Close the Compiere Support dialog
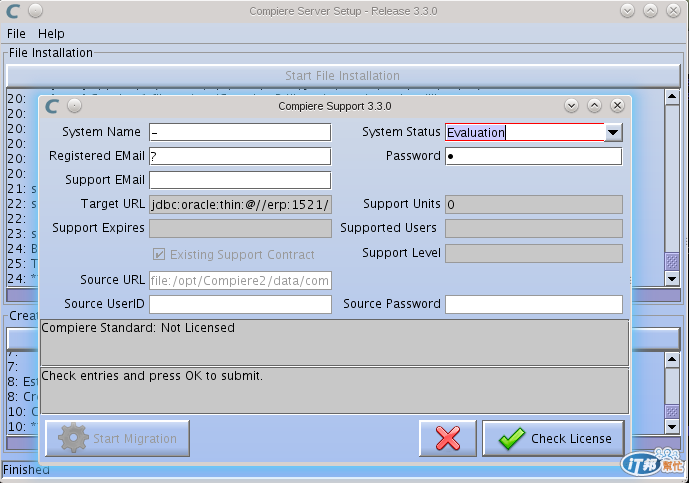 pos(617,105)
